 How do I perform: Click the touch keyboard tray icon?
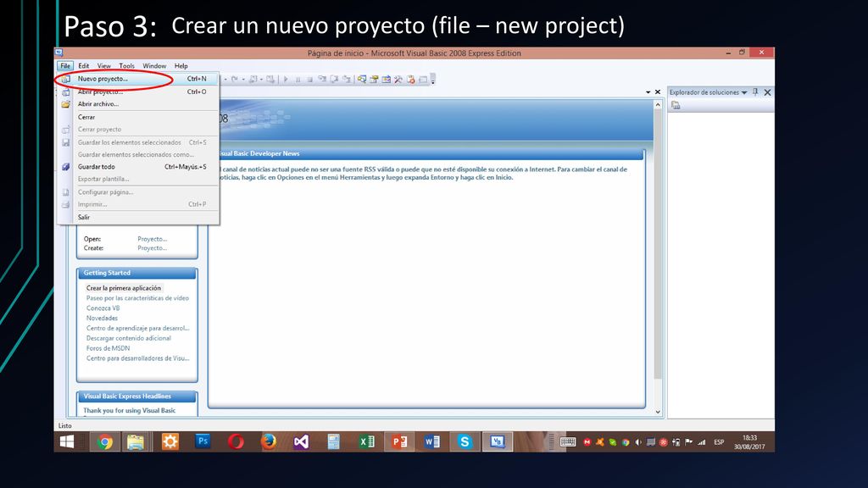click(x=568, y=441)
